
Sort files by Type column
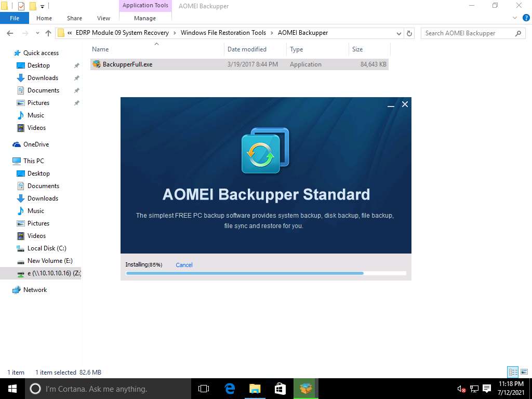click(x=317, y=49)
